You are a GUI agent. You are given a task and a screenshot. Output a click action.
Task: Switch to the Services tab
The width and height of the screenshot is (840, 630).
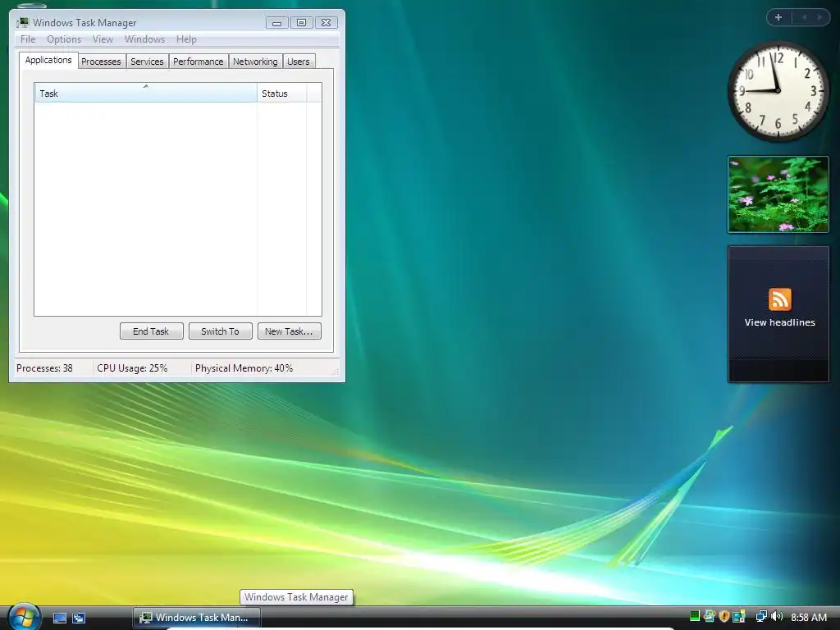tap(147, 62)
